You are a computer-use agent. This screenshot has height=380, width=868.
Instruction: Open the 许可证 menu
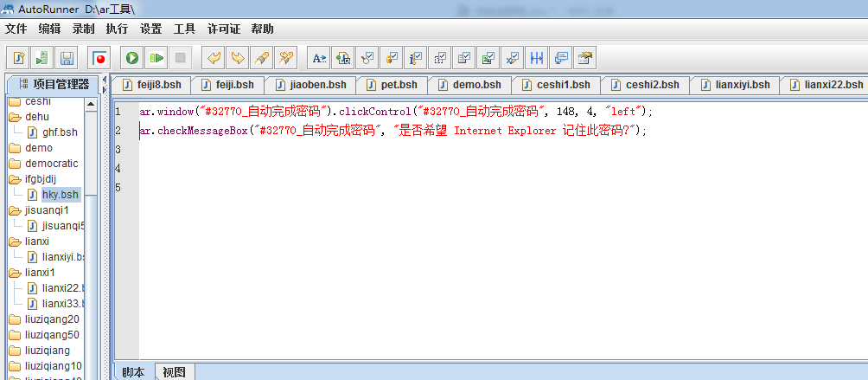[x=224, y=29]
